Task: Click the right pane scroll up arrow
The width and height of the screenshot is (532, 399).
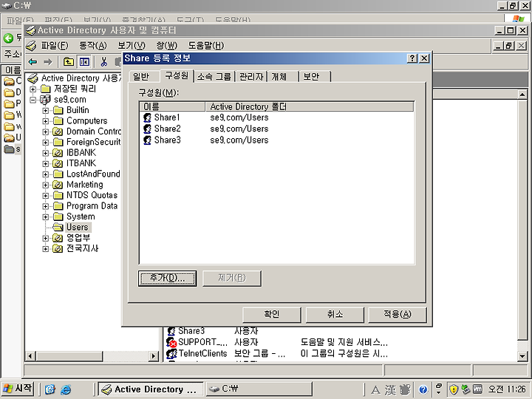Action: (522, 95)
